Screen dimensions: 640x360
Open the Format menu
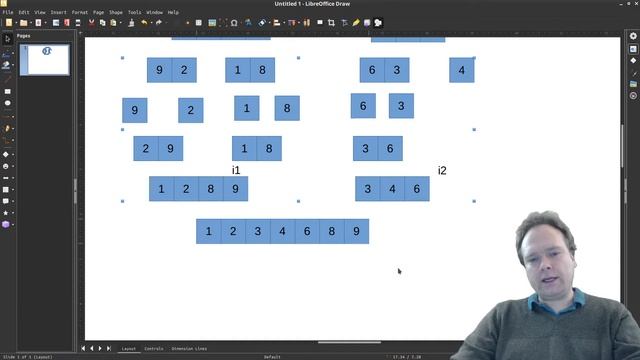tap(80, 12)
